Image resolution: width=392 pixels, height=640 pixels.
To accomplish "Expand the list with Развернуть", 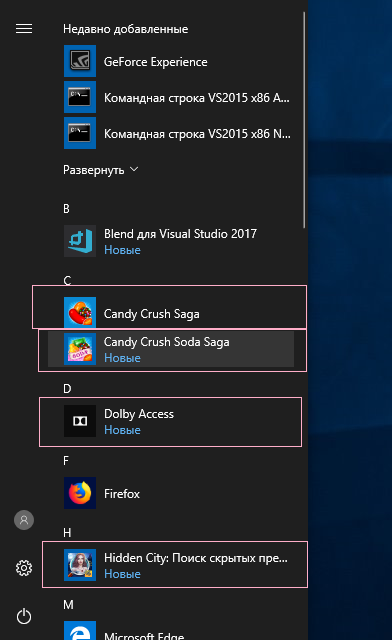I will (100, 170).
